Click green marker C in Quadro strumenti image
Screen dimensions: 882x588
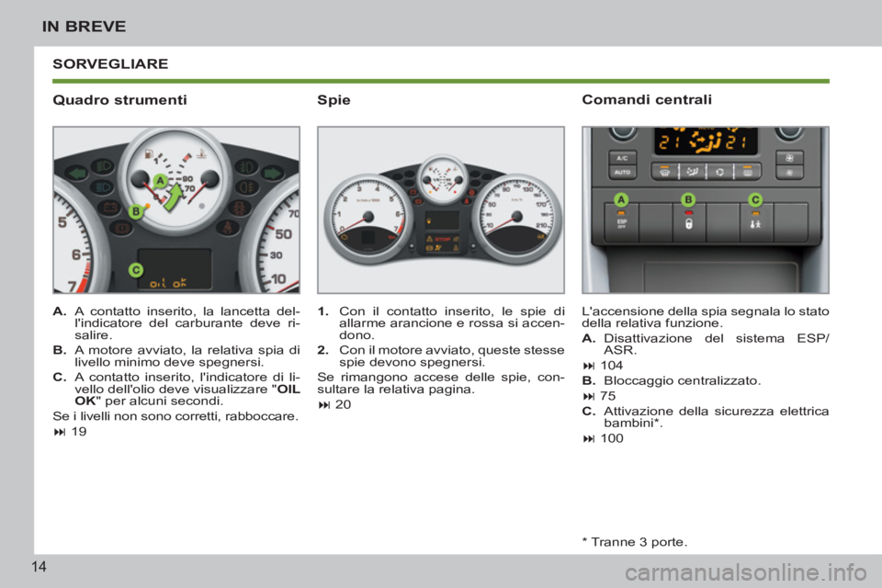pyautogui.click(x=136, y=270)
